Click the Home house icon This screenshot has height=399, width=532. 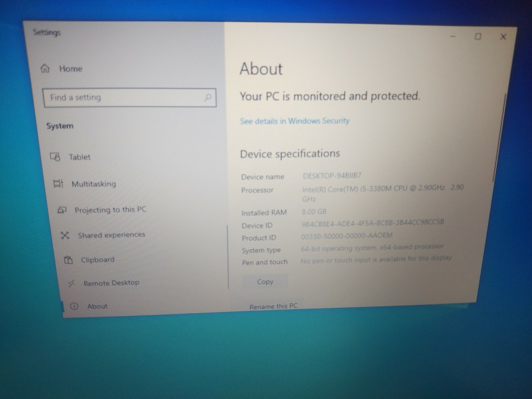click(45, 68)
